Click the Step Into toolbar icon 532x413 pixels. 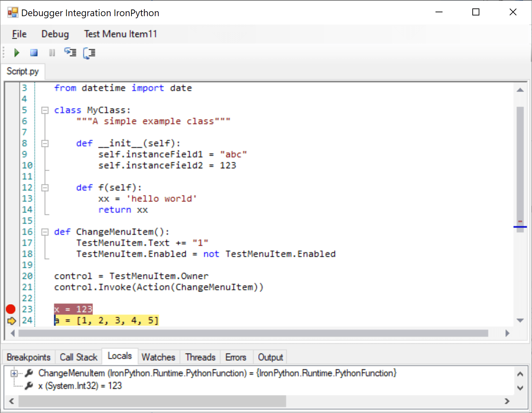70,53
